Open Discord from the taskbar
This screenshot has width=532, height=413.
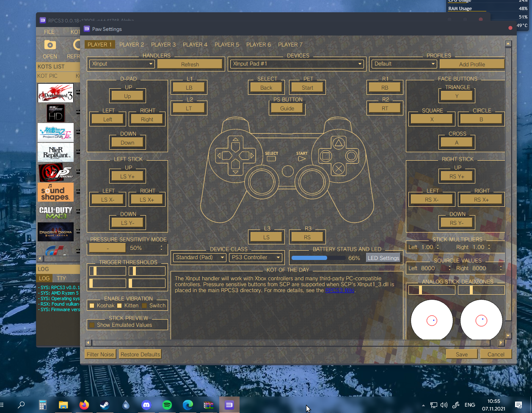pyautogui.click(x=146, y=405)
